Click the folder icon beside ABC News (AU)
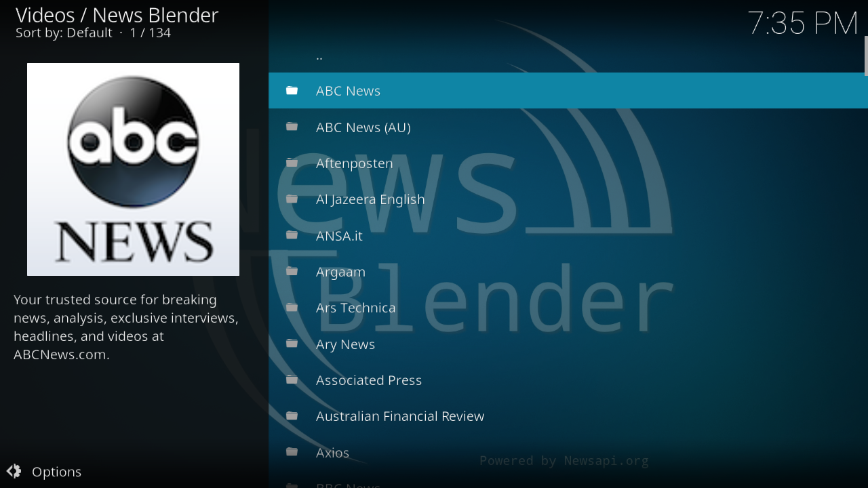The width and height of the screenshot is (868, 488). 292,127
